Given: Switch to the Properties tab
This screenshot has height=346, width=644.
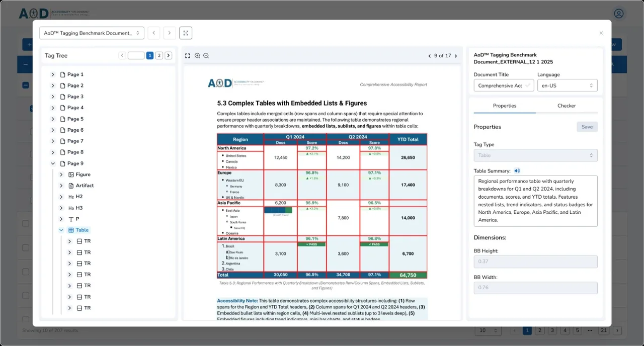Looking at the screenshot, I should click(x=505, y=106).
